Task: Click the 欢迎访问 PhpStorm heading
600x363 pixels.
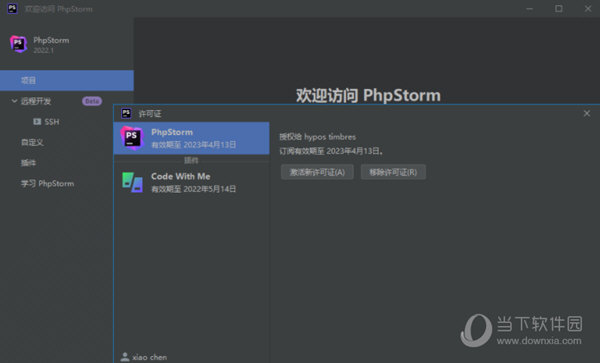Action: point(368,95)
